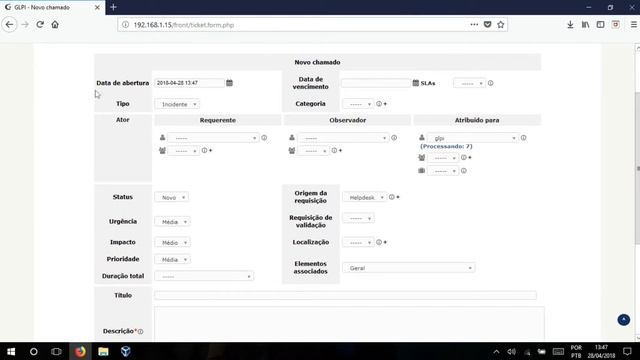Open the SLAs dropdown
This screenshot has width=640, height=360.
coord(469,83)
